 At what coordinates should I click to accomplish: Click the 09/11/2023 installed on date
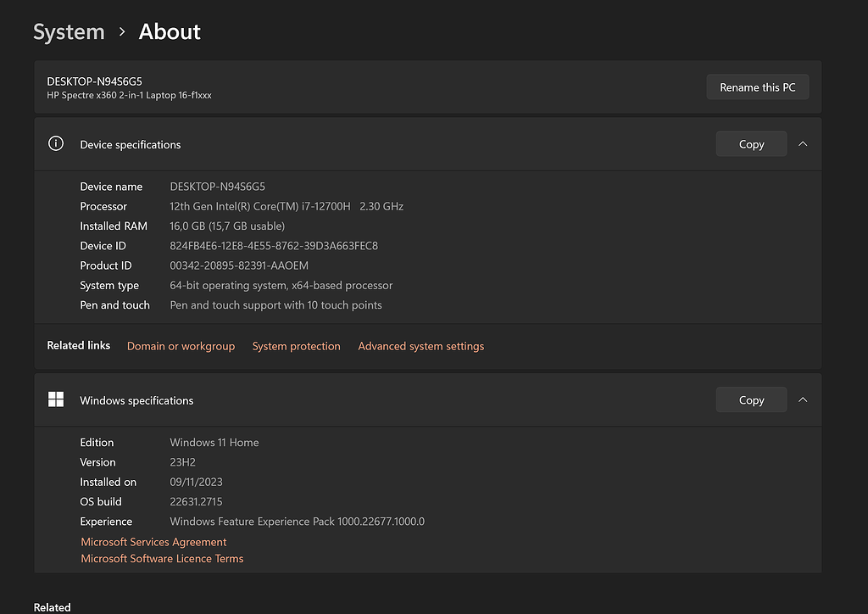196,483
